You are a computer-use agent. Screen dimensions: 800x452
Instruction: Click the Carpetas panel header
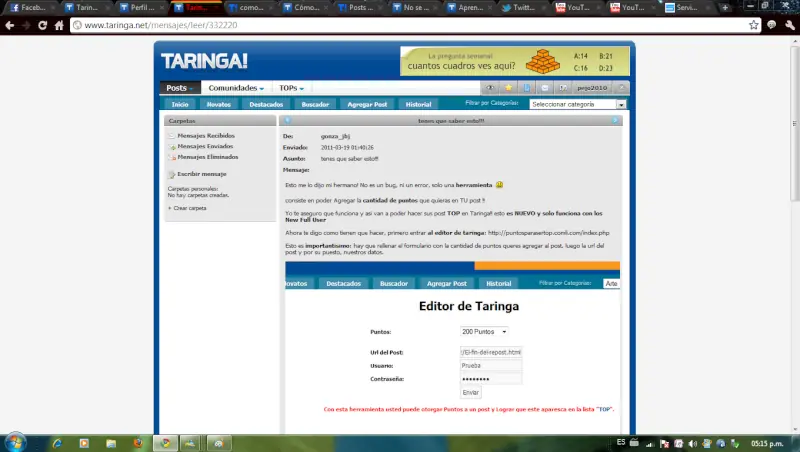pos(220,121)
